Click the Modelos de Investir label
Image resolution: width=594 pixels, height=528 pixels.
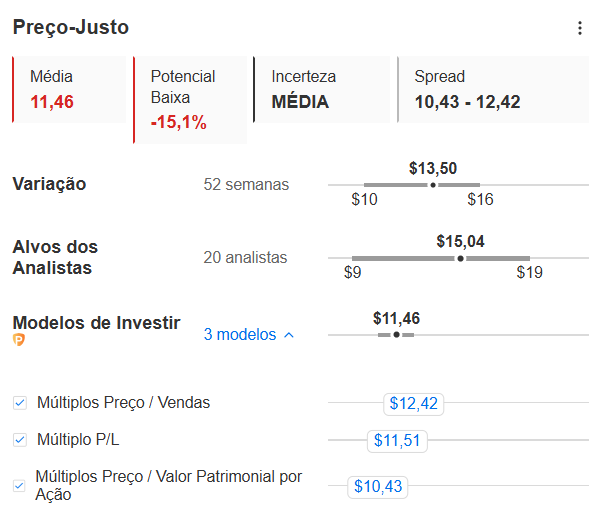coord(97,323)
